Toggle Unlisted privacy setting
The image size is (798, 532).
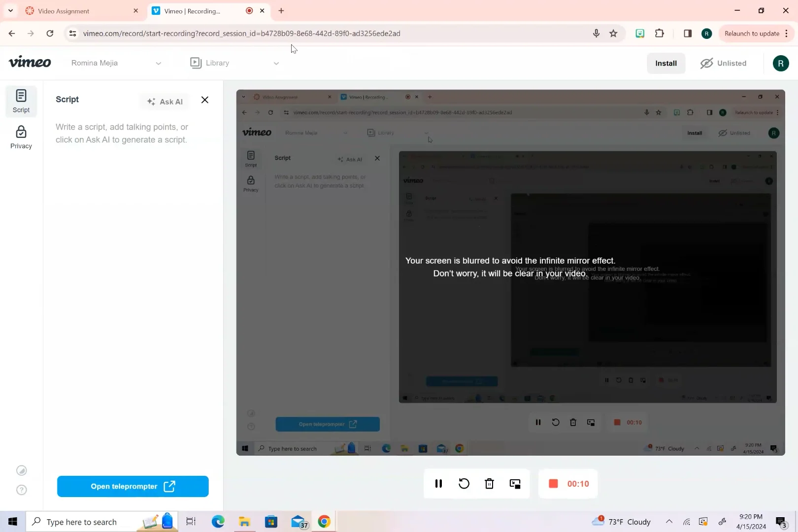724,63
